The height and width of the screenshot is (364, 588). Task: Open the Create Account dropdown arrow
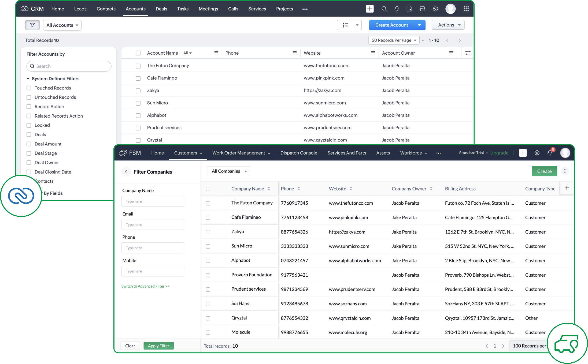(x=419, y=25)
